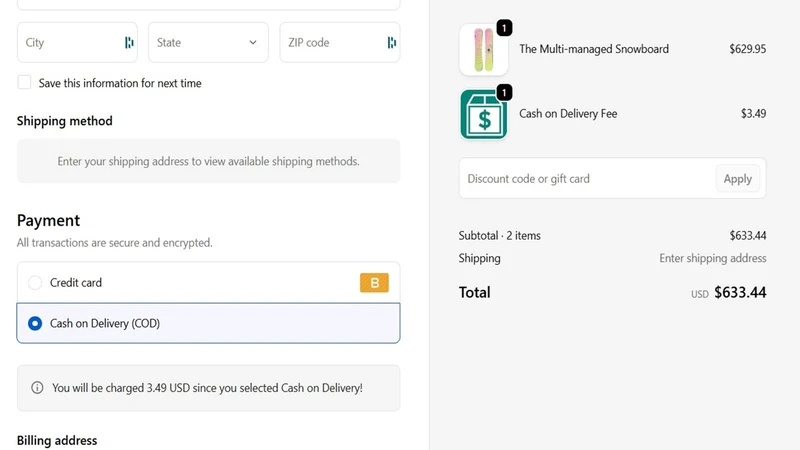The width and height of the screenshot is (800, 450).
Task: Click The Multi-managed Snowboard product name
Action: [594, 49]
